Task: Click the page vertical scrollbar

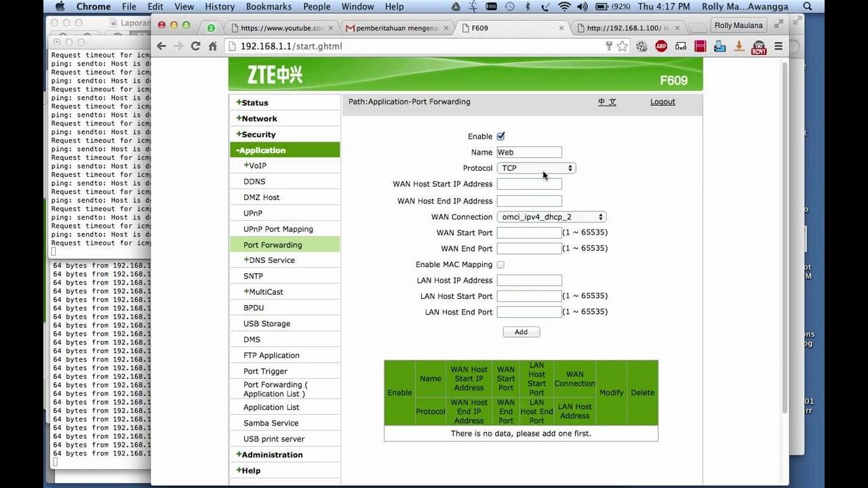Action: point(785,237)
